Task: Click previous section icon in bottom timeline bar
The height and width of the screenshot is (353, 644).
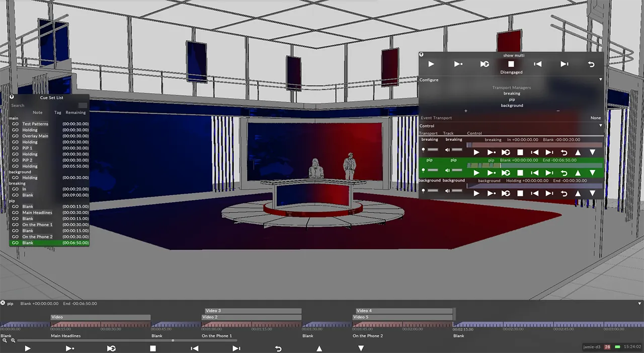Action: pos(195,348)
